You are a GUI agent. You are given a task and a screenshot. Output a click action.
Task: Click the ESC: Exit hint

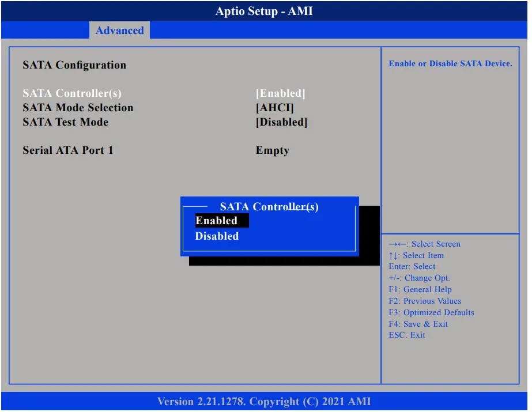point(408,335)
